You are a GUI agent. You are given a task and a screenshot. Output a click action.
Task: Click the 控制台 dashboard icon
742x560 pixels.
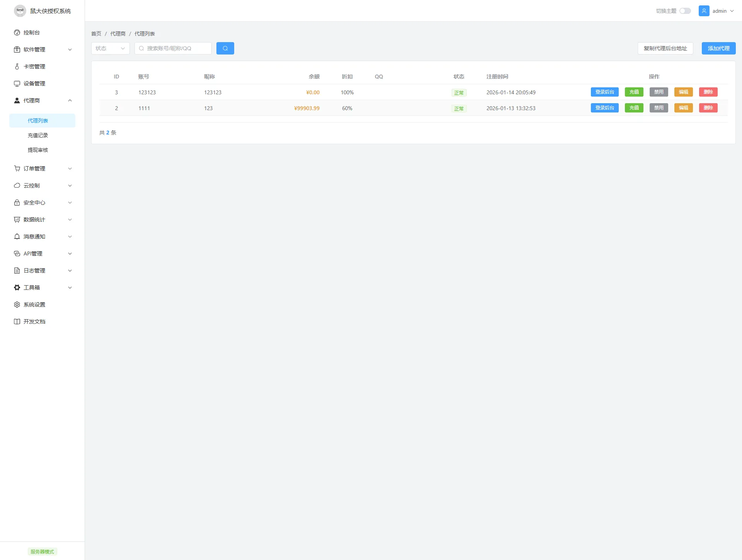coord(17,32)
